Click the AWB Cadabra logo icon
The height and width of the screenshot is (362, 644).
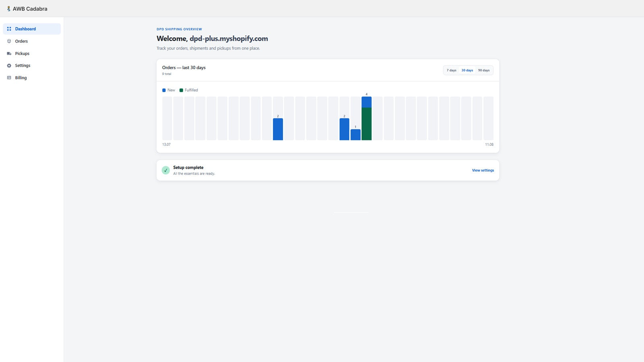(8, 8)
